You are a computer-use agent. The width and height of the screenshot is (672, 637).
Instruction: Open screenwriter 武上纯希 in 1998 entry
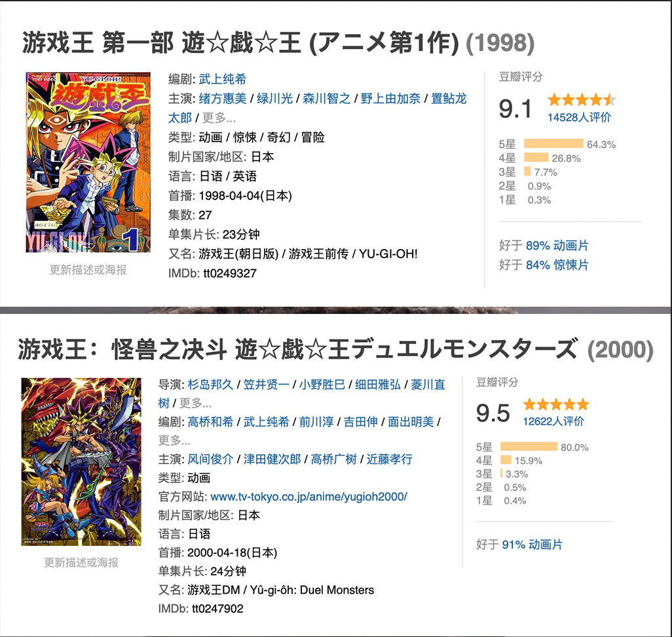pos(223,79)
